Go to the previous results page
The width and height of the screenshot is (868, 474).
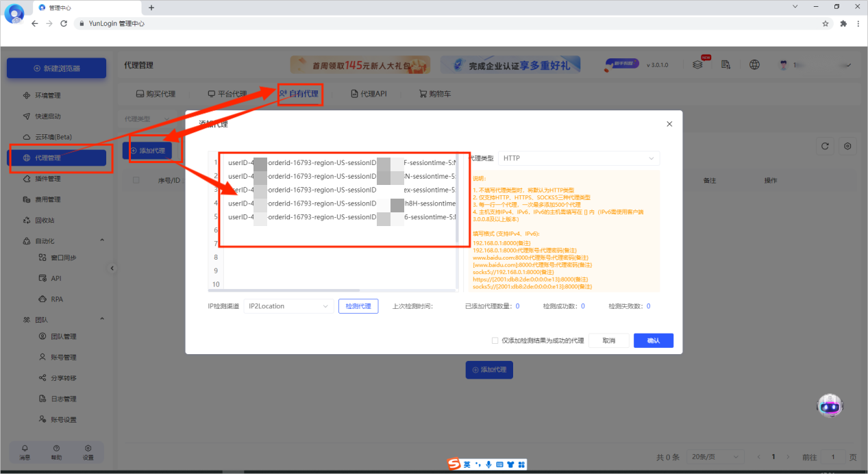pos(758,457)
